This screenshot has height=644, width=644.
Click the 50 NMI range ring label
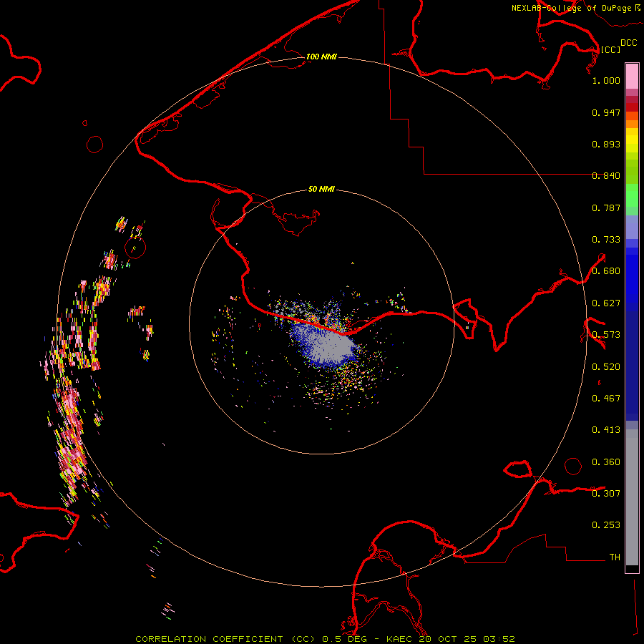(321, 189)
